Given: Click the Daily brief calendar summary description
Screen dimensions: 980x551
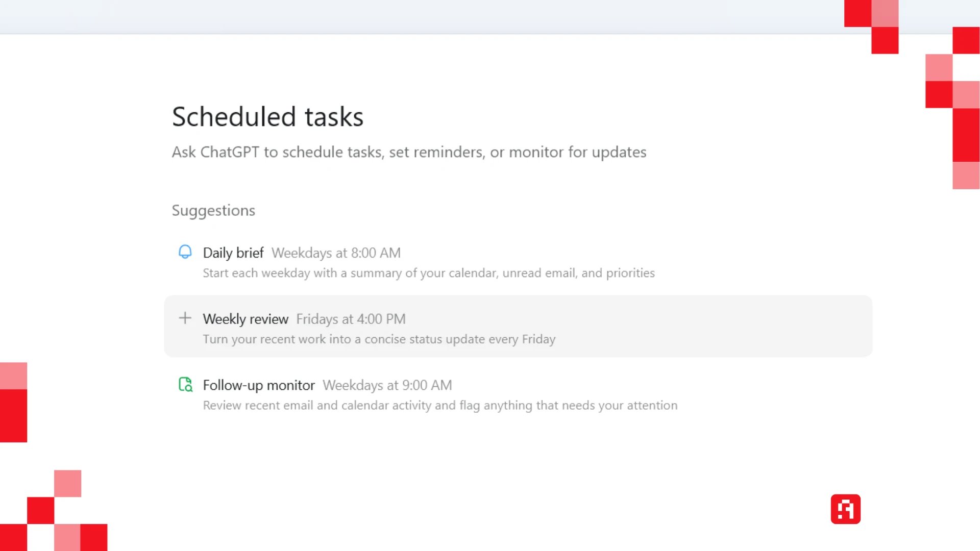Looking at the screenshot, I should pyautogui.click(x=429, y=273).
